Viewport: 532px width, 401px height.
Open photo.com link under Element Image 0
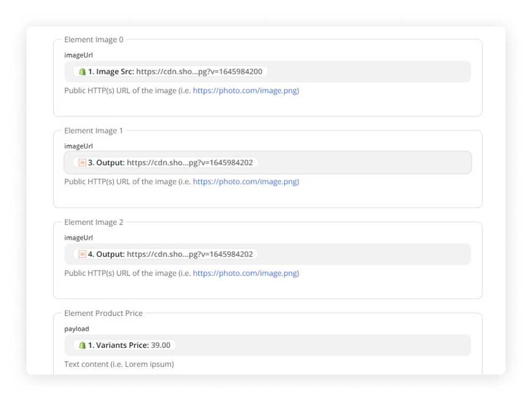coord(245,90)
